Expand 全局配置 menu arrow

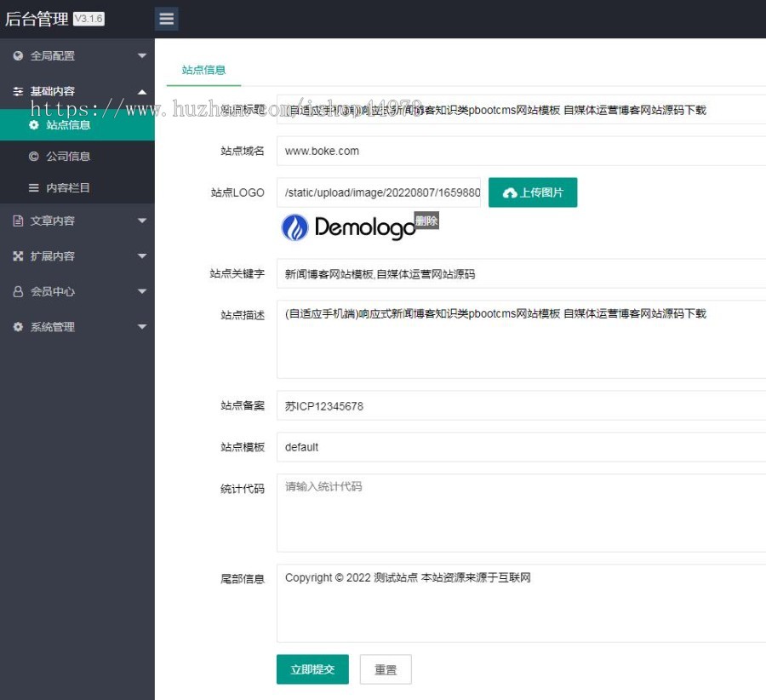142,55
